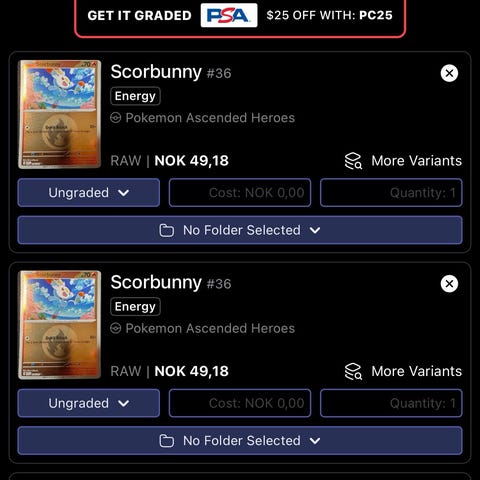Click the PSA logo in the banner

click(229, 15)
